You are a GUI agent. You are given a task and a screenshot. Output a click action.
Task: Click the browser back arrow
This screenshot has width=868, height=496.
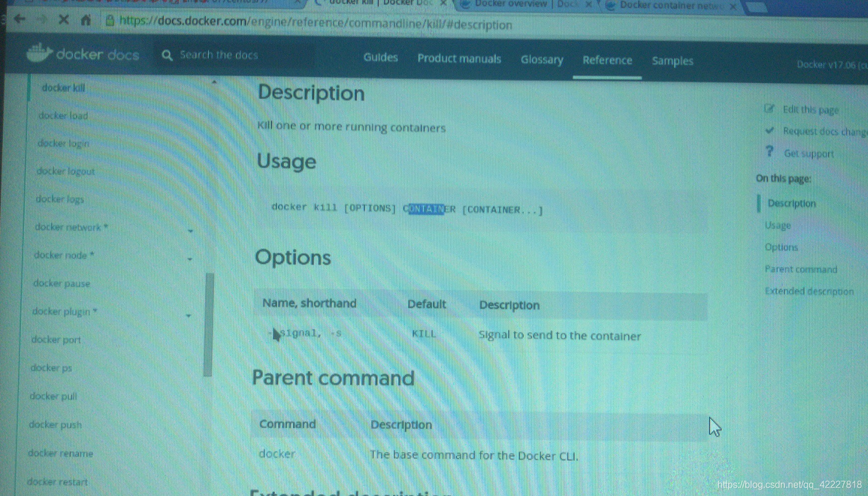tap(20, 19)
